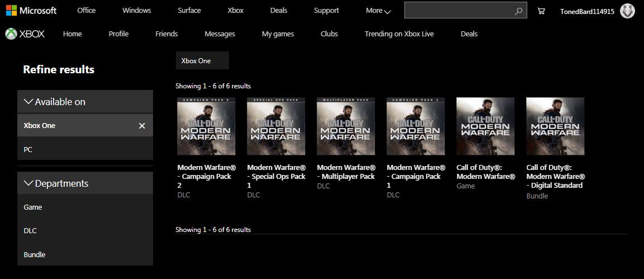Open Multiplayer Pack thumbnail
This screenshot has width=644, height=279.
coord(346,126)
